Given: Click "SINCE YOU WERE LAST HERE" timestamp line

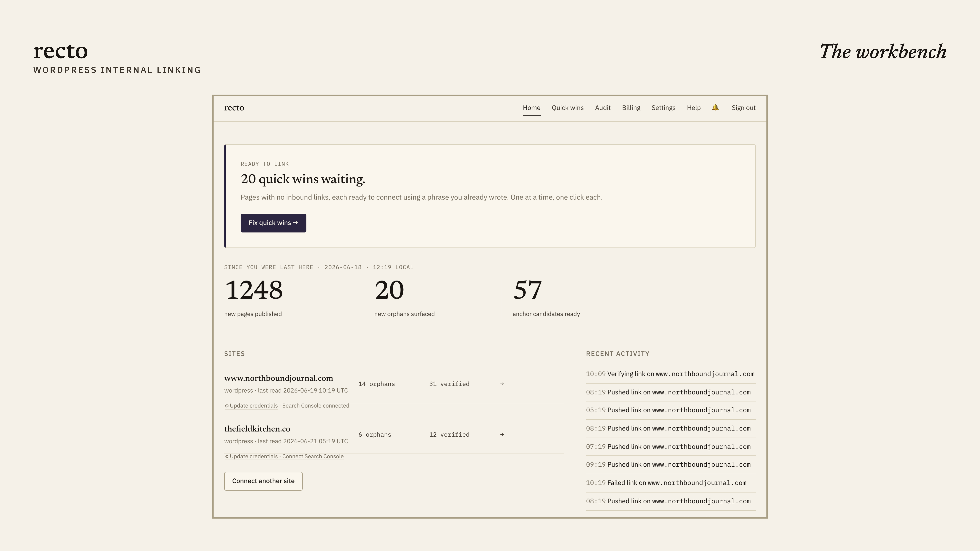Looking at the screenshot, I should coord(319,267).
